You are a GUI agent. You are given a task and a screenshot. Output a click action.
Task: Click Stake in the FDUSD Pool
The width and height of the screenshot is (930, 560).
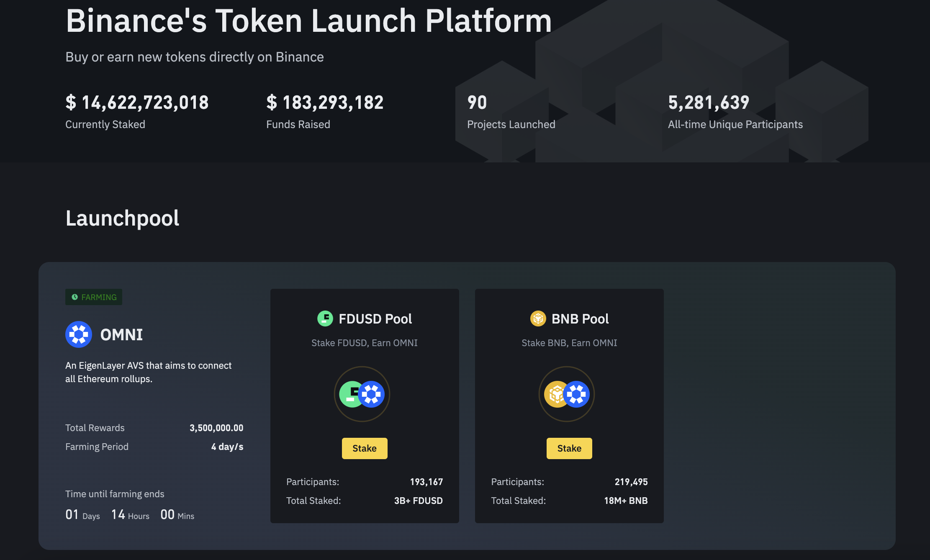click(x=365, y=448)
